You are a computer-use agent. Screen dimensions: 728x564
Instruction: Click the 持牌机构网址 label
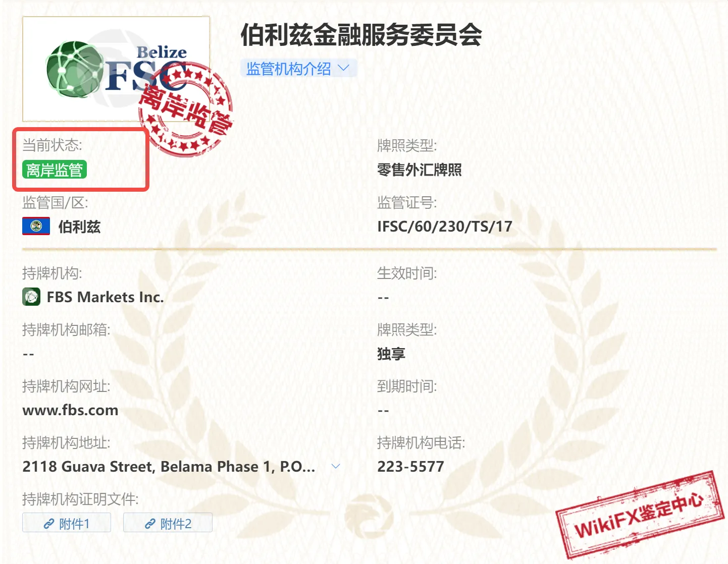(x=66, y=386)
